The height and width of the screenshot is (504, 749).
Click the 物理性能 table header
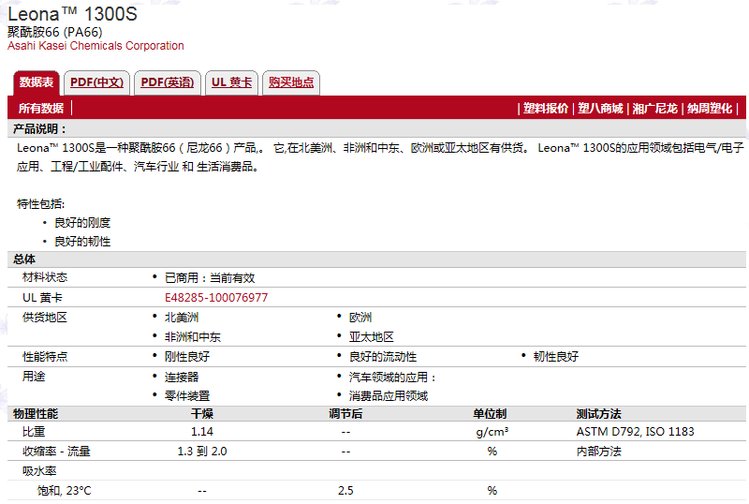pyautogui.click(x=35, y=414)
